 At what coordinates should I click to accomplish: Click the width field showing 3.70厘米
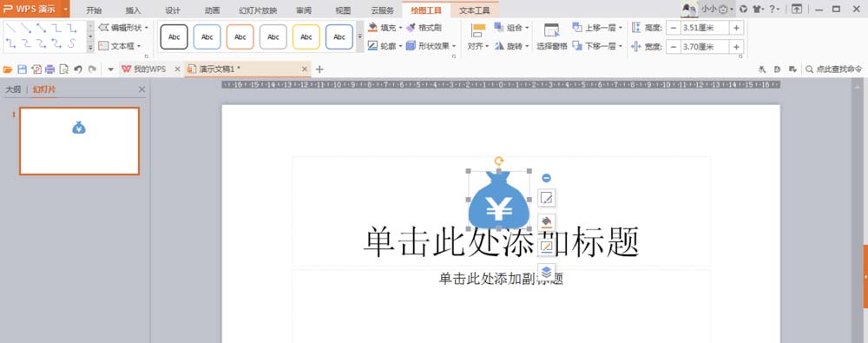705,47
